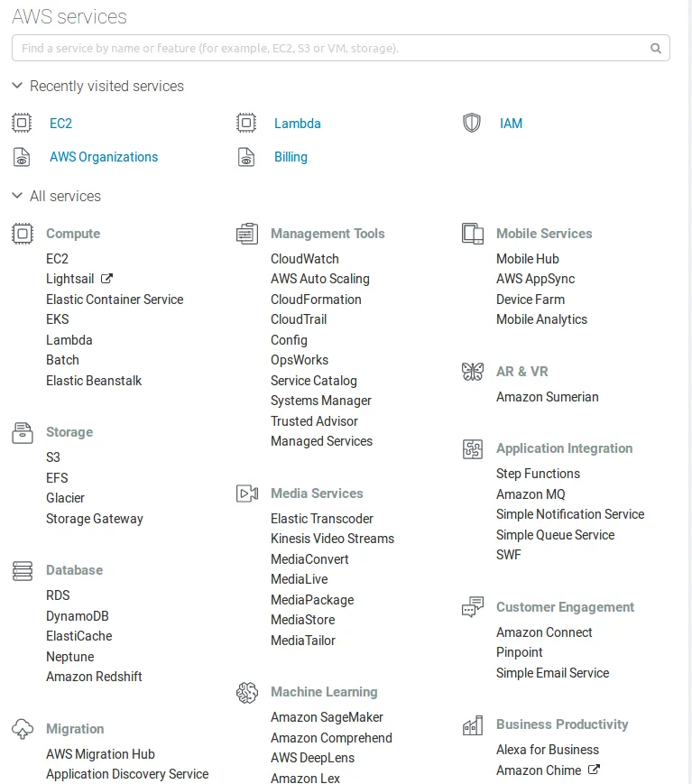Viewport: 692px width, 784px height.
Task: Select EKS in the Compute list
Action: coord(58,319)
